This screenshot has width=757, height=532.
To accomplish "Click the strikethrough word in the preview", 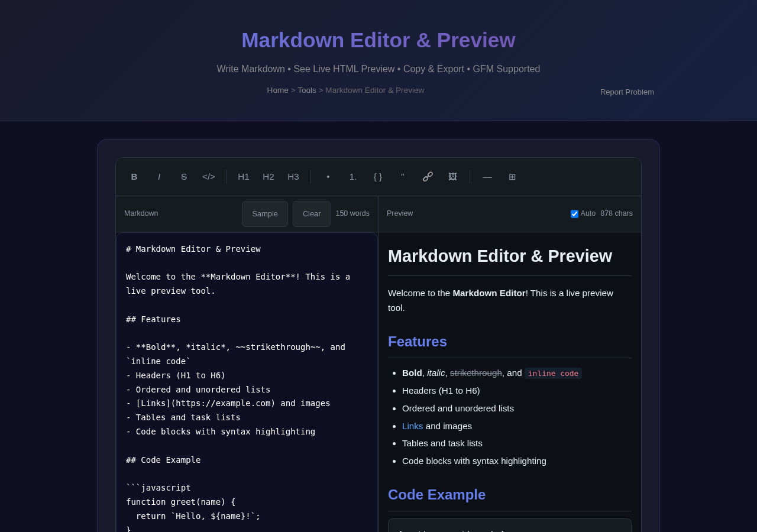I will pyautogui.click(x=476, y=373).
